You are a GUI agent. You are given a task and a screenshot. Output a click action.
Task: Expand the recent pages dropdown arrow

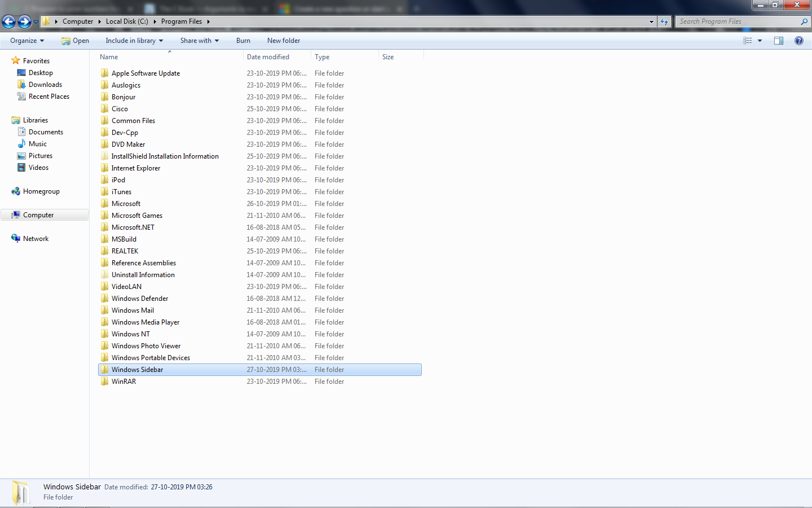36,22
